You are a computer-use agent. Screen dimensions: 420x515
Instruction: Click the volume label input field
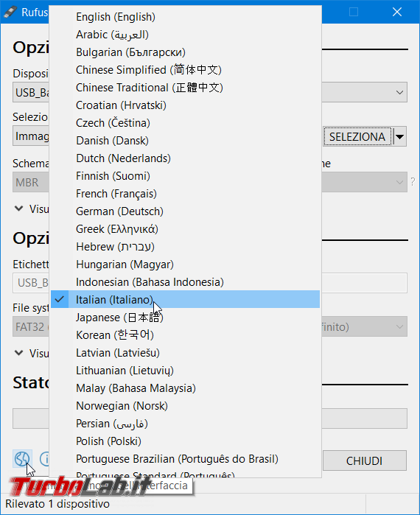(30, 283)
